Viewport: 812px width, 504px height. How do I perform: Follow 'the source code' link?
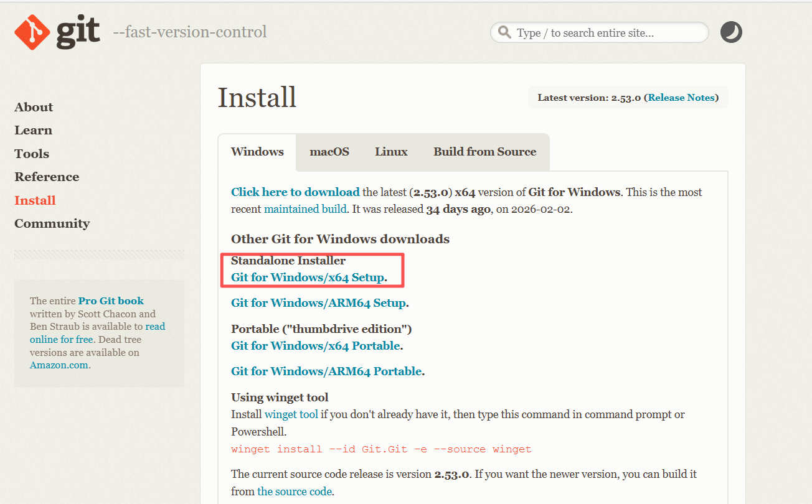click(x=295, y=492)
